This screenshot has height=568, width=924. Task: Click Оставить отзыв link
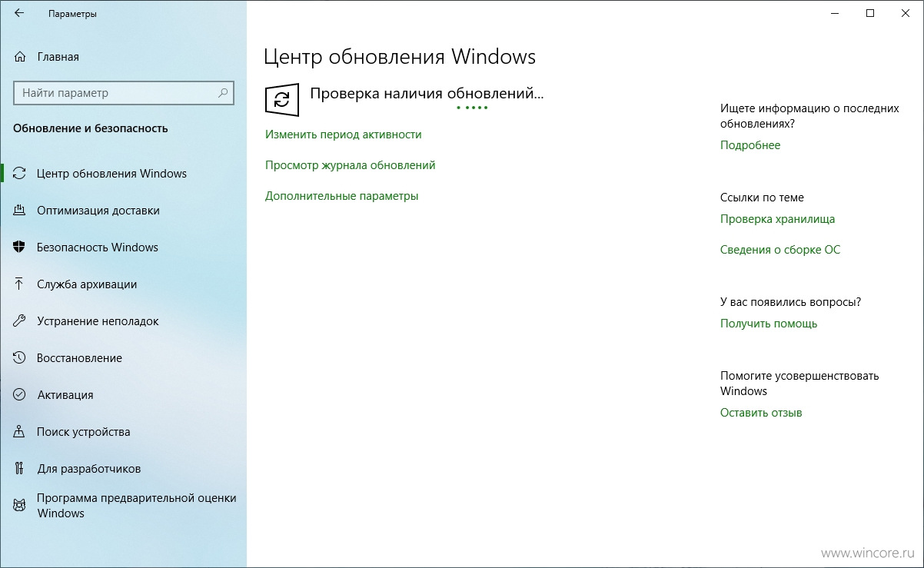(x=761, y=413)
